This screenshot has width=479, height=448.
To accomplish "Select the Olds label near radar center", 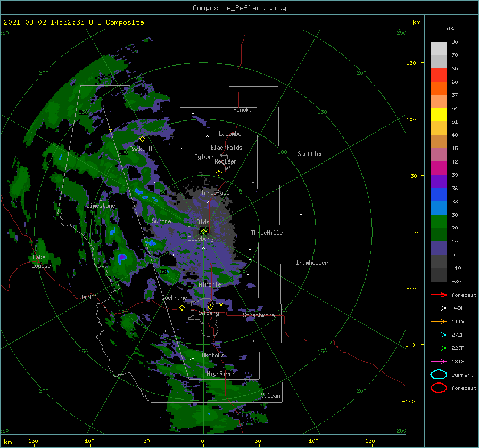I will tap(203, 222).
